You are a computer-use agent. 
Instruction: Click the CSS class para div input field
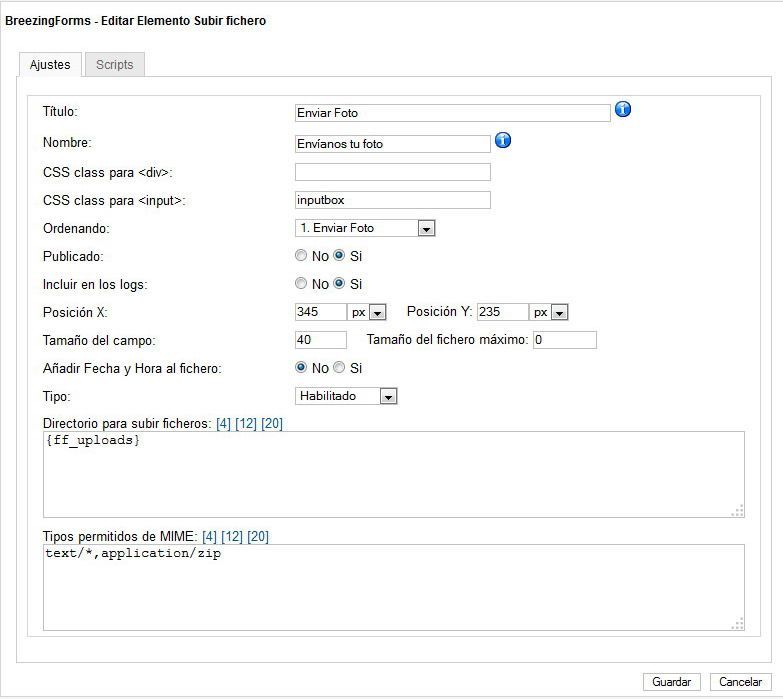click(x=392, y=172)
